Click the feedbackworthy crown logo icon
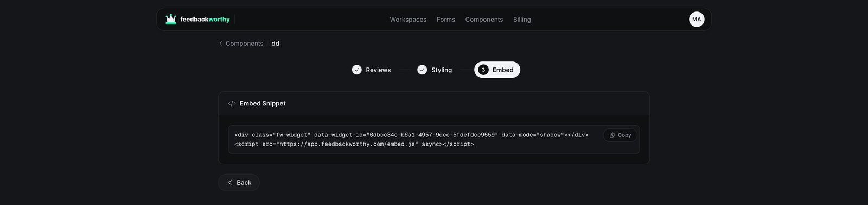Screen dimensions: 868x205 click(x=171, y=19)
